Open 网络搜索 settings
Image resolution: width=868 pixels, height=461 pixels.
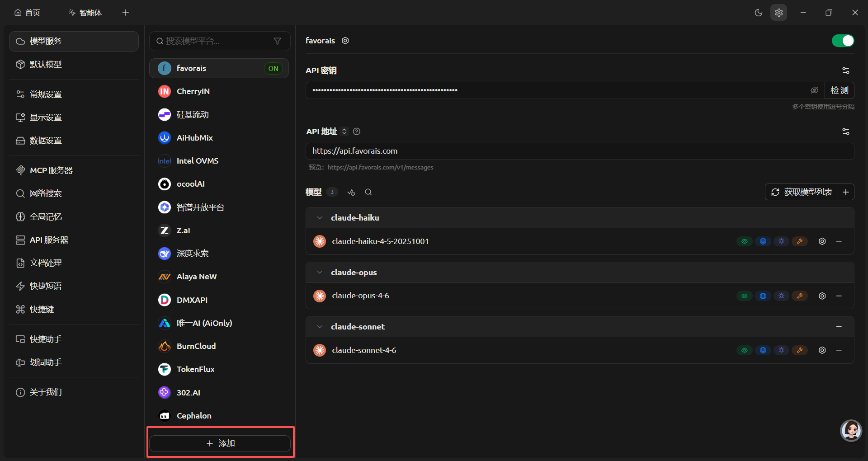(74, 193)
